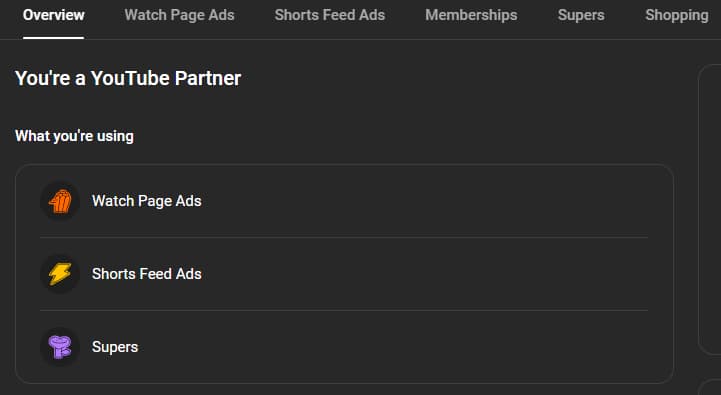This screenshot has width=721, height=395.
Task: Select the Memberships tab
Action: point(471,15)
